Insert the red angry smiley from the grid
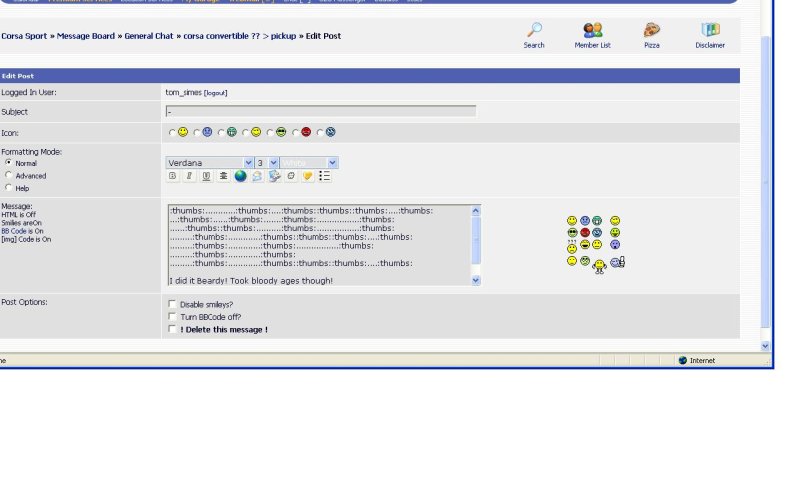Screen dimensions: 800x482 pos(585,233)
